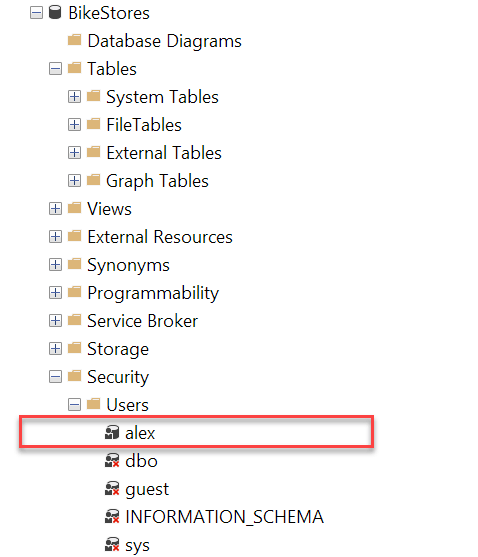Image resolution: width=478 pixels, height=557 pixels.
Task: Select the Service Broker item
Action: (142, 321)
